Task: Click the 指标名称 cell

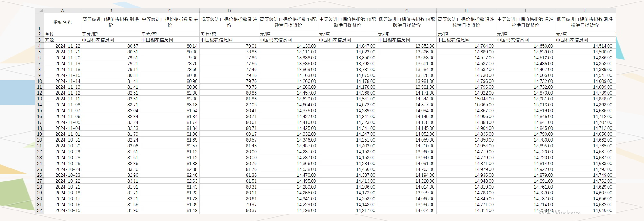Action: (x=62, y=22)
